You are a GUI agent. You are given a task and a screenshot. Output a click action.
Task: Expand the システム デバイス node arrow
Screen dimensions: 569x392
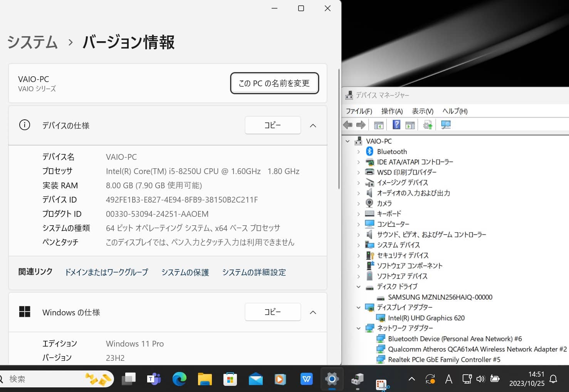point(358,245)
